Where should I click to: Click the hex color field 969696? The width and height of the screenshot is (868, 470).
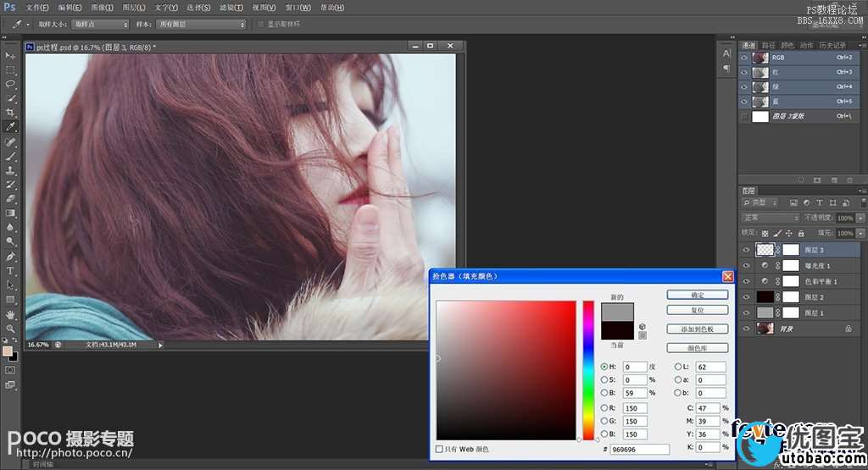(x=639, y=450)
